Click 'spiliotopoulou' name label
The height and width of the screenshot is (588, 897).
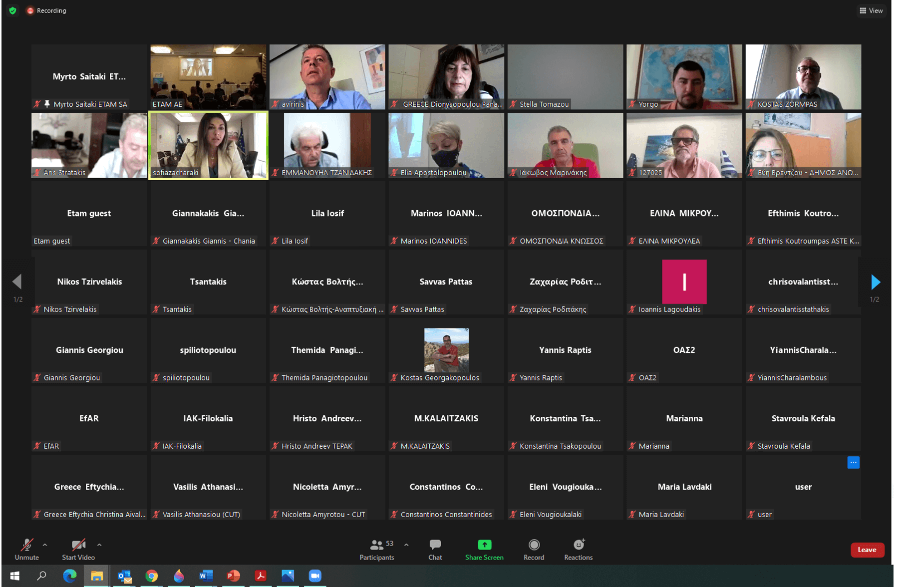point(186,378)
